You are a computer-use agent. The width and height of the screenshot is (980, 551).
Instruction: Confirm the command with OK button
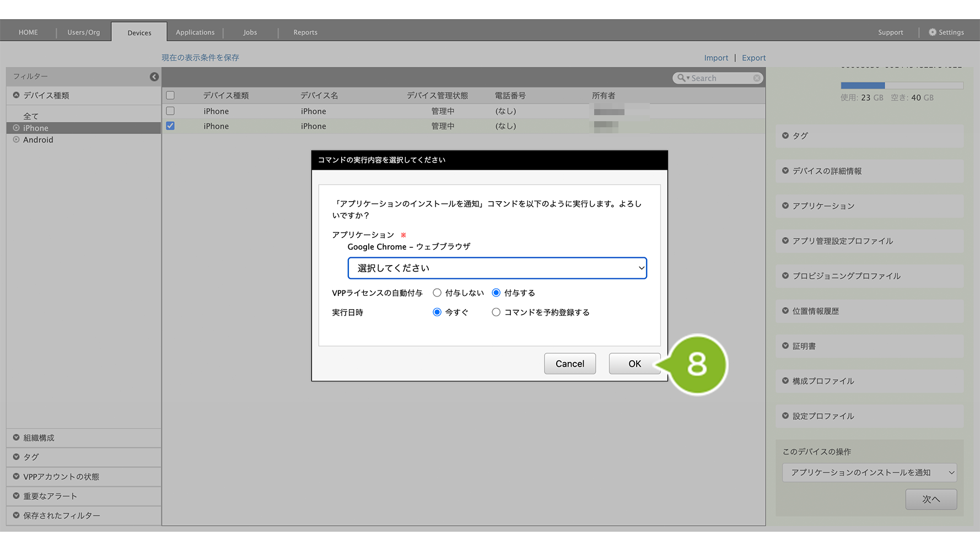tap(634, 364)
